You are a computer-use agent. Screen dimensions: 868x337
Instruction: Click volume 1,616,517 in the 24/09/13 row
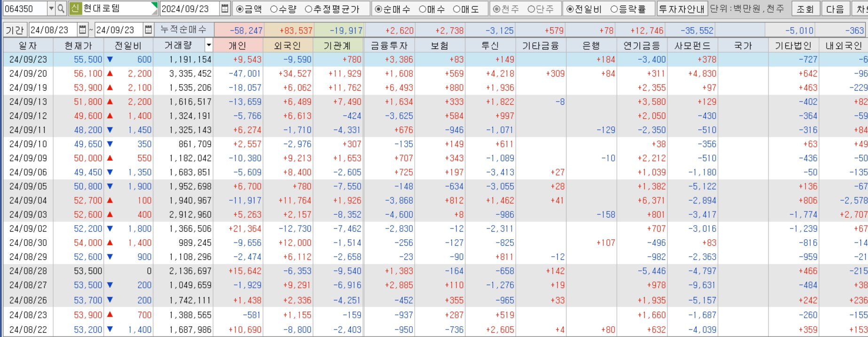coord(190,102)
